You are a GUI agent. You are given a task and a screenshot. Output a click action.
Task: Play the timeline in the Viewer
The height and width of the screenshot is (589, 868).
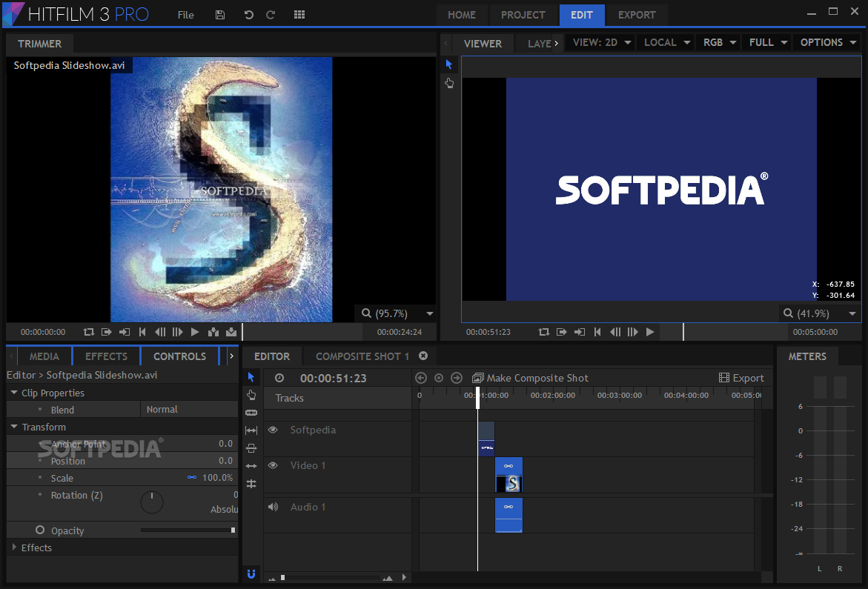coord(651,332)
